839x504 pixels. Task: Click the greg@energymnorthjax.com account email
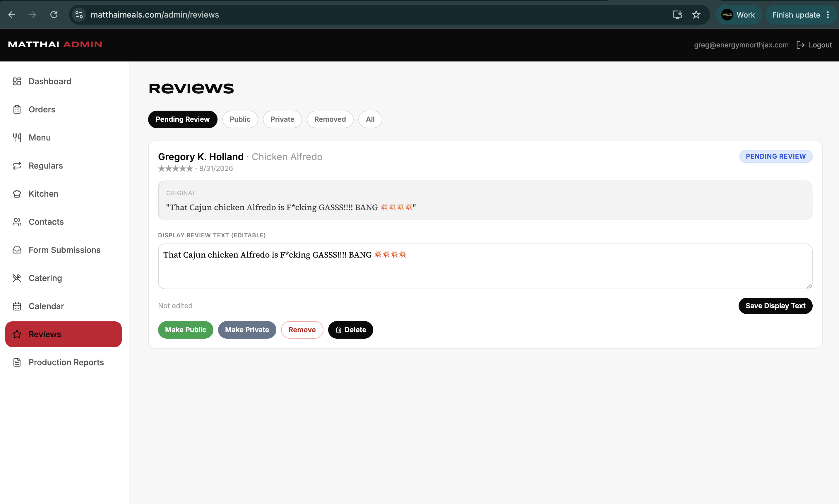pos(741,45)
